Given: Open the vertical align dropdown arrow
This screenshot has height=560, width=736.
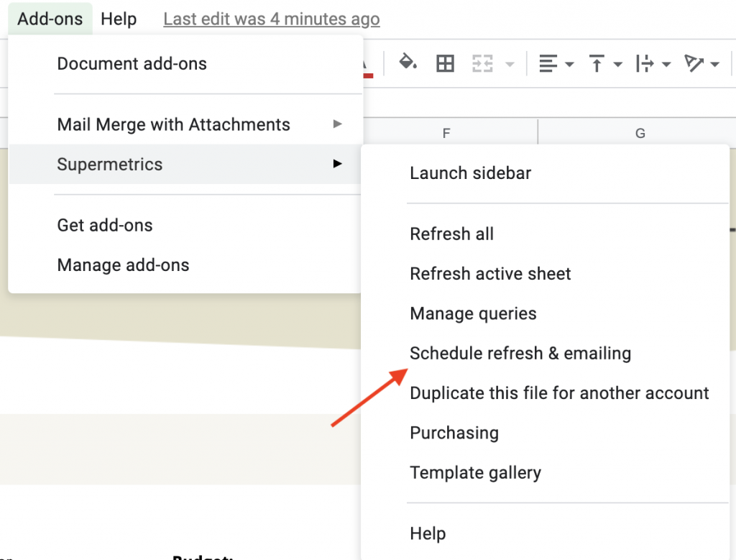Looking at the screenshot, I should 618,65.
